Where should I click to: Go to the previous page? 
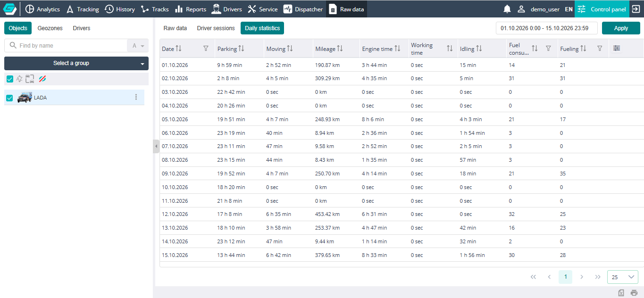click(x=549, y=277)
